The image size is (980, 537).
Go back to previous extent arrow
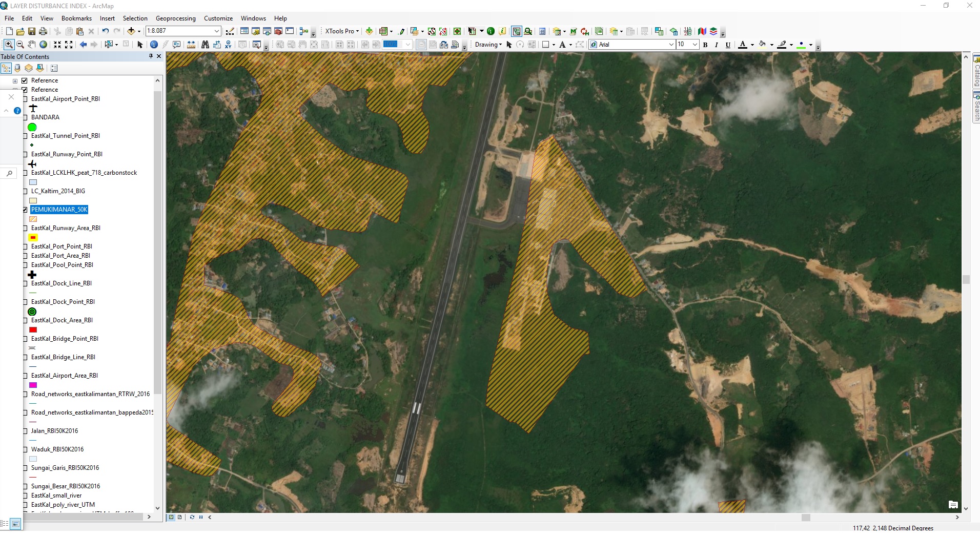(x=83, y=45)
